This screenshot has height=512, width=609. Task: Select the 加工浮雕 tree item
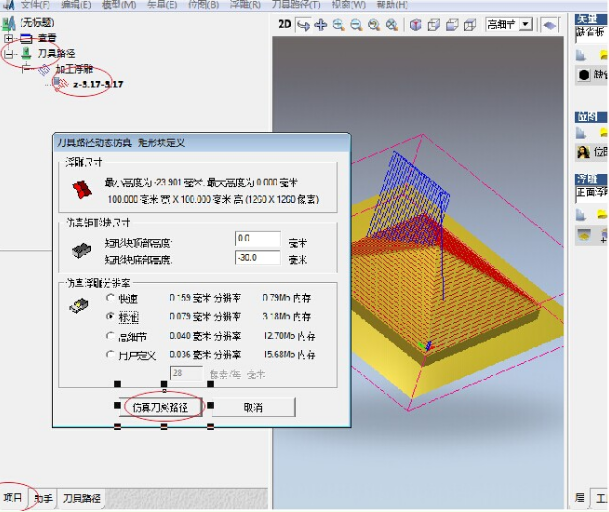[x=74, y=69]
